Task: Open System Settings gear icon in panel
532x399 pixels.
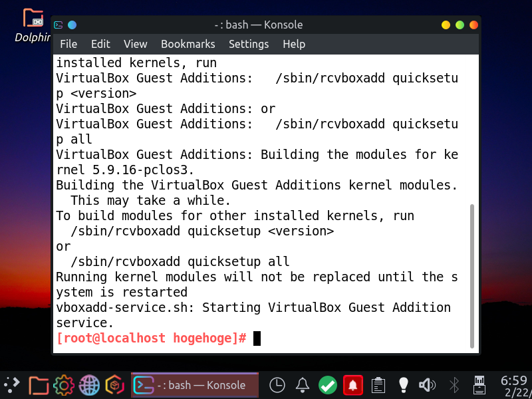Action: click(64, 385)
